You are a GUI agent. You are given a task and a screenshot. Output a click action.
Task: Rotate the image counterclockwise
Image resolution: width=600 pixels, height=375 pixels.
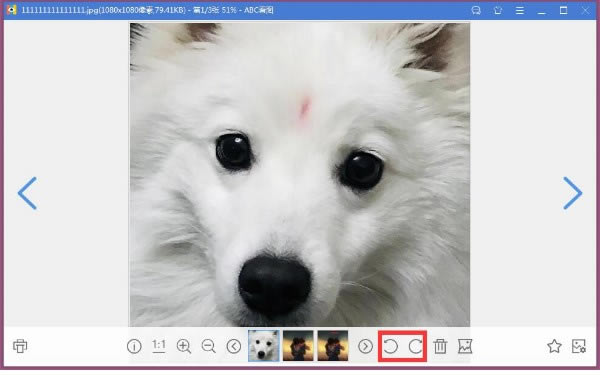coord(391,346)
